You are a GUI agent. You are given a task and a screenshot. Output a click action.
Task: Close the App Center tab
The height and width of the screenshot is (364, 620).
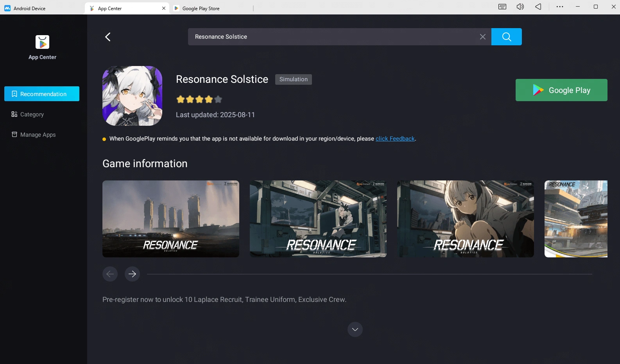[164, 8]
